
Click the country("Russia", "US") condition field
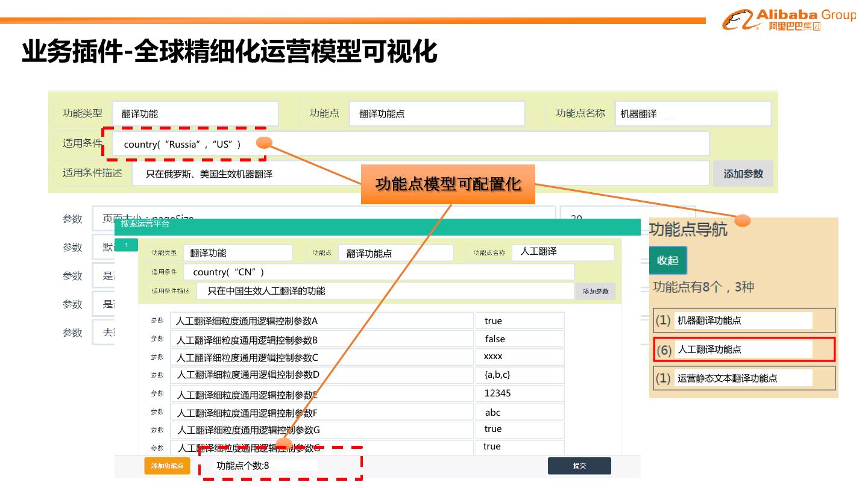tap(410, 144)
